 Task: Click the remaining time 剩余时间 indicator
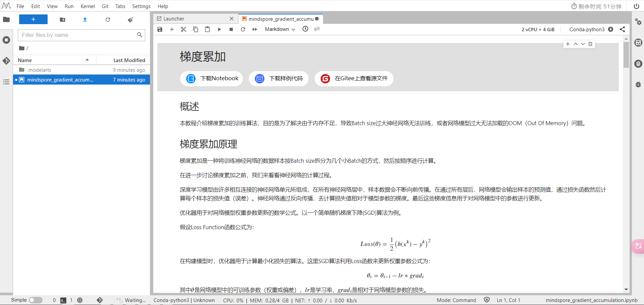tap(596, 6)
